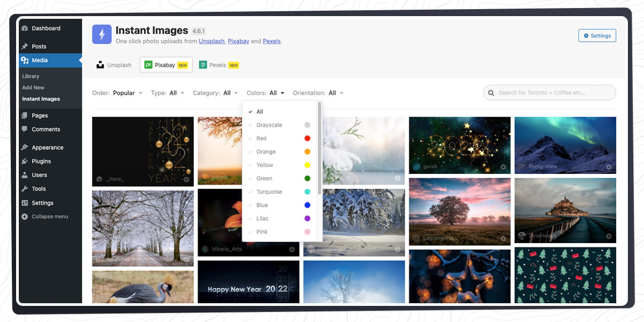The height and width of the screenshot is (322, 644).
Task: Click in the Search for Toronto field
Action: click(550, 93)
